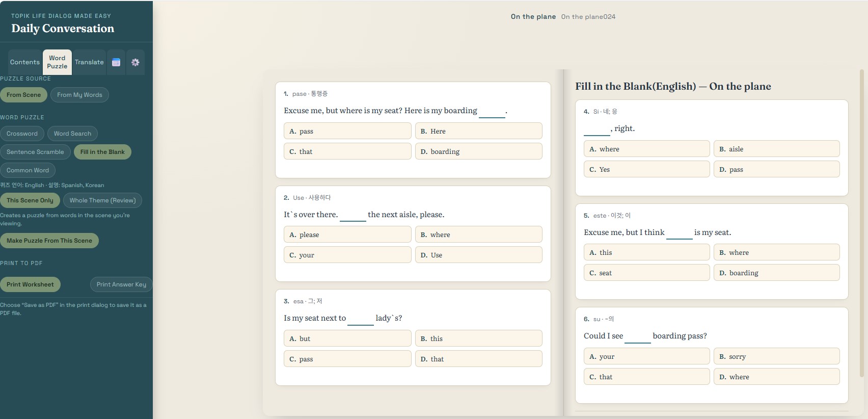
Task: Pick answer D boarding in question 5
Action: click(777, 273)
